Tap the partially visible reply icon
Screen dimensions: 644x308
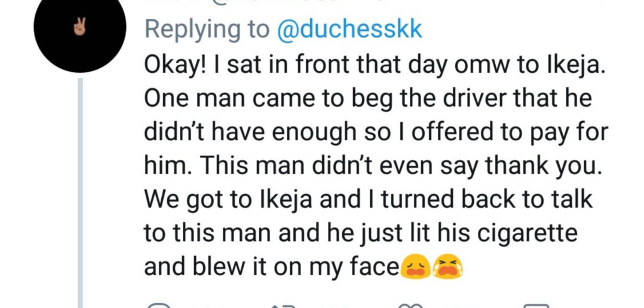[158, 306]
